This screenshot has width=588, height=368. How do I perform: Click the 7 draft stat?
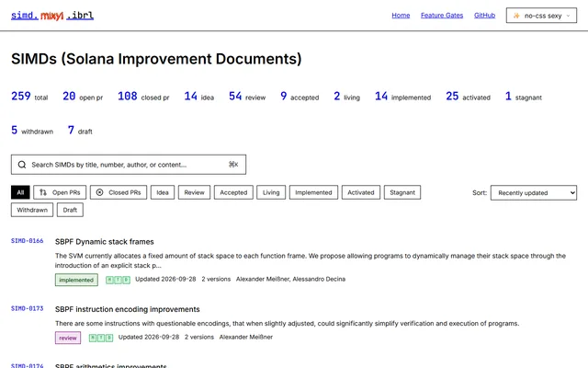point(80,131)
